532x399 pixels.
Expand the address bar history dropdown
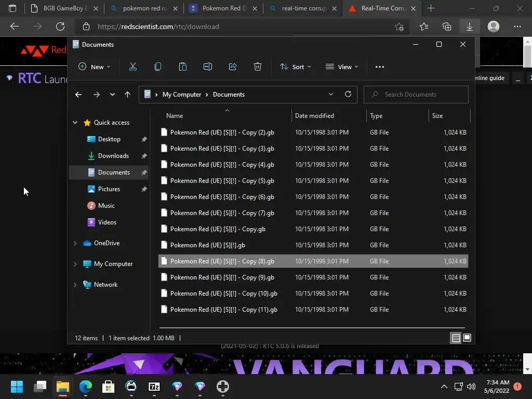click(x=331, y=95)
